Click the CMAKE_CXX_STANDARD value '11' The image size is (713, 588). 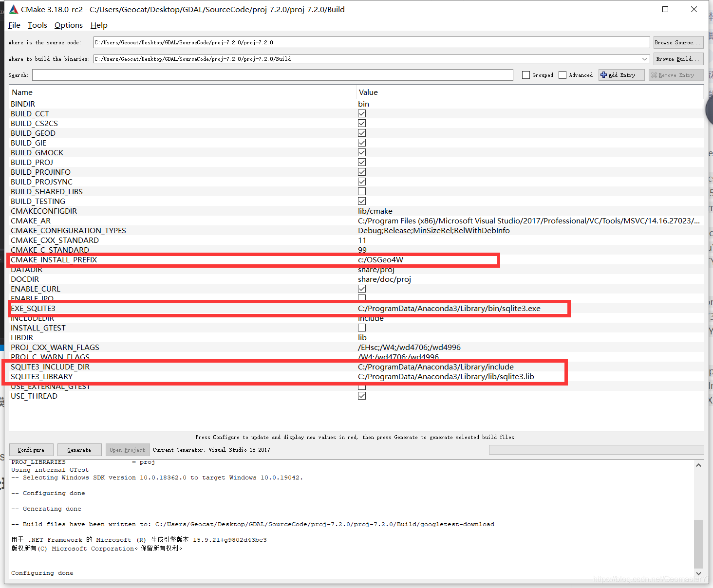click(362, 240)
